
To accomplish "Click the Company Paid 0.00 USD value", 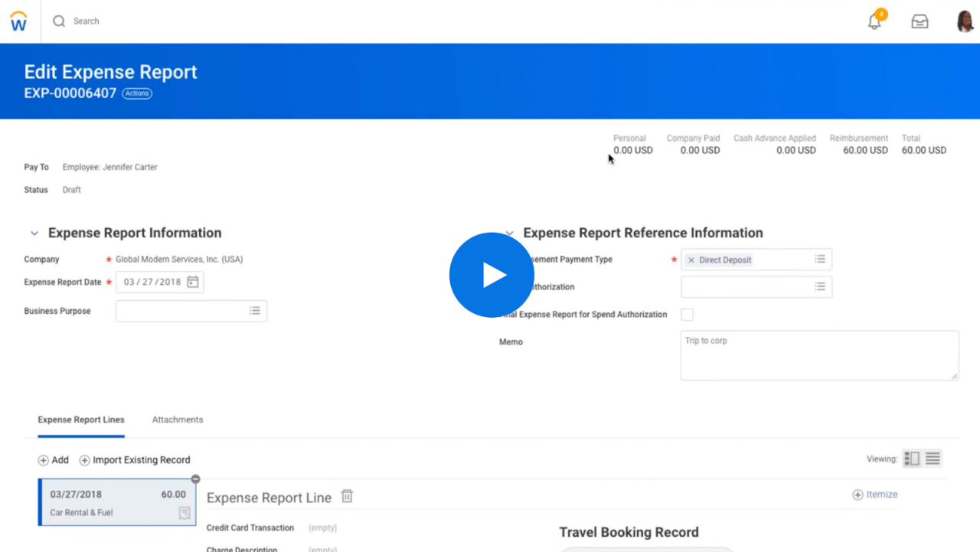I will point(700,151).
